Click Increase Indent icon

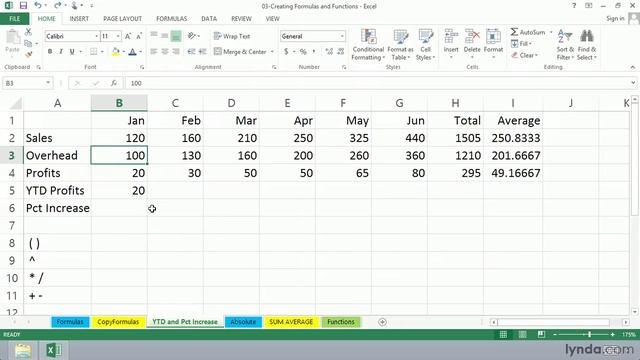tap(202, 51)
